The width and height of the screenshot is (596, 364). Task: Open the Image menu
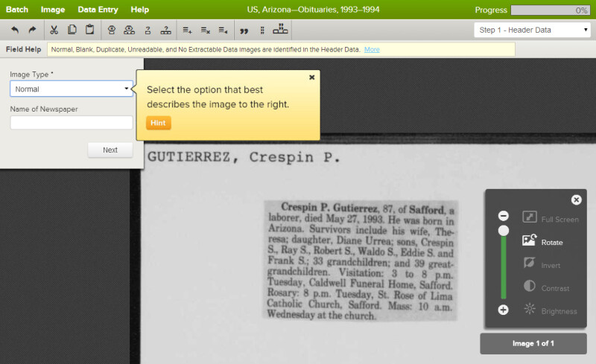(x=53, y=10)
